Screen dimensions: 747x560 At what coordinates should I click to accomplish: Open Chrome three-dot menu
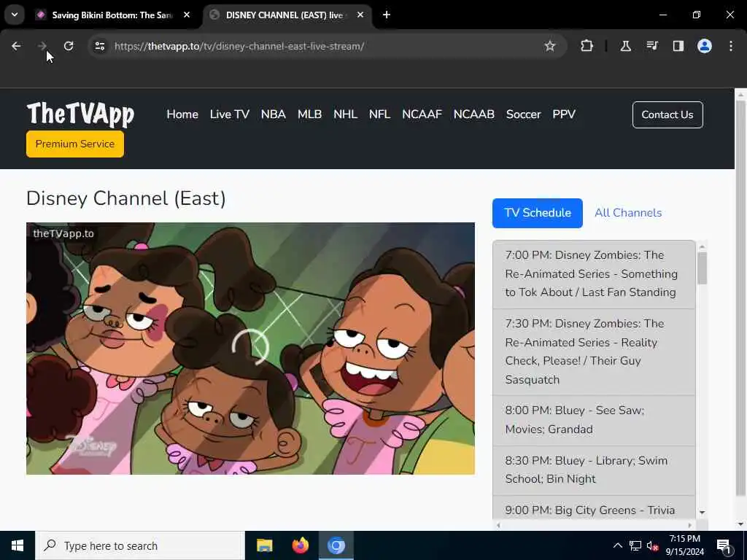[731, 46]
